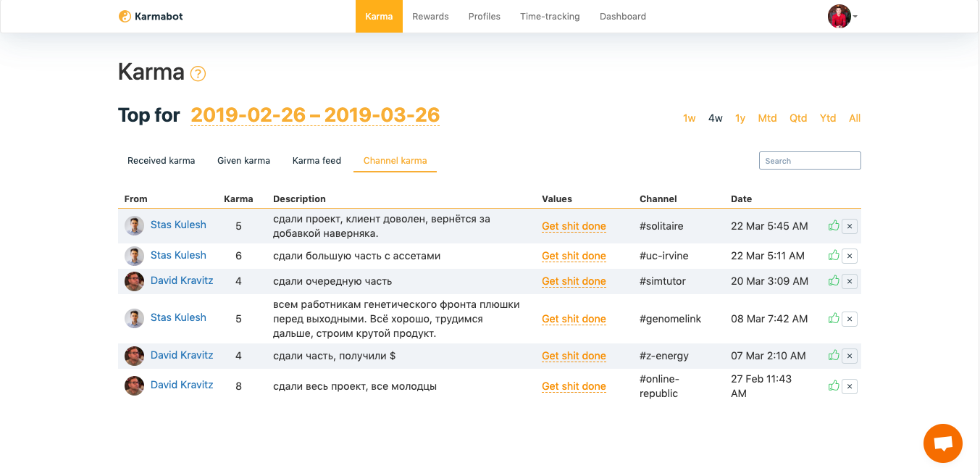The image size is (980, 476).
Task: Focus the Search input field
Action: (810, 161)
